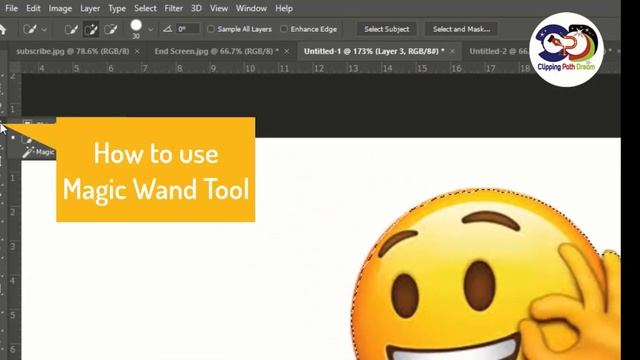
Task: Click the Home icon in the options bar
Action: (2, 29)
